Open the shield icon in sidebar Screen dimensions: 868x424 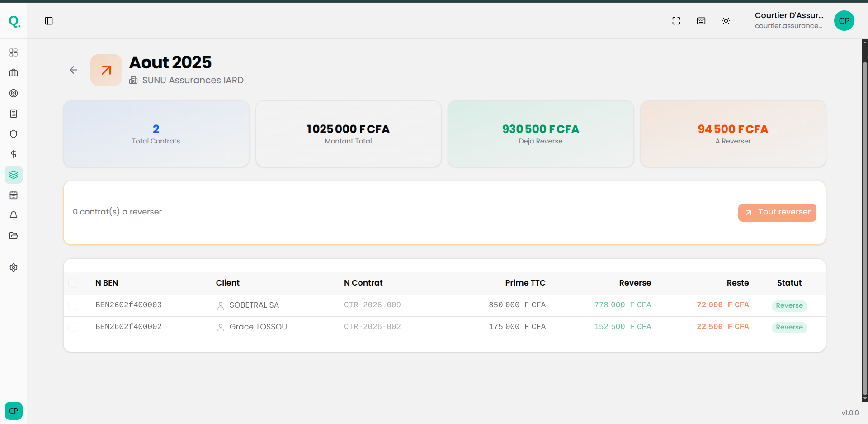pos(14,134)
